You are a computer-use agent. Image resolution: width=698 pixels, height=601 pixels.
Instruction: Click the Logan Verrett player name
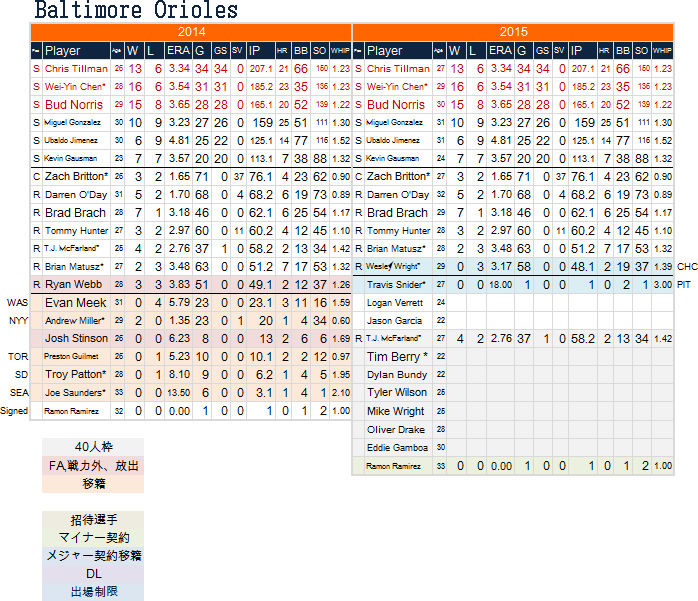click(x=395, y=303)
